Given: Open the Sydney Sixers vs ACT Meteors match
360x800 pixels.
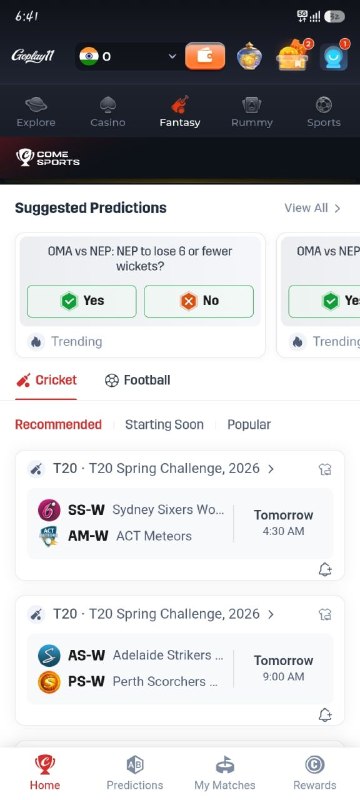Looking at the screenshot, I should tap(180, 523).
